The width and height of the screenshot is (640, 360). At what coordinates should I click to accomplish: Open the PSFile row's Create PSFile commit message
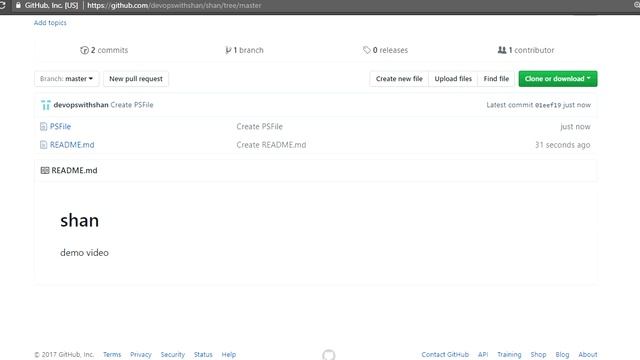(x=260, y=127)
